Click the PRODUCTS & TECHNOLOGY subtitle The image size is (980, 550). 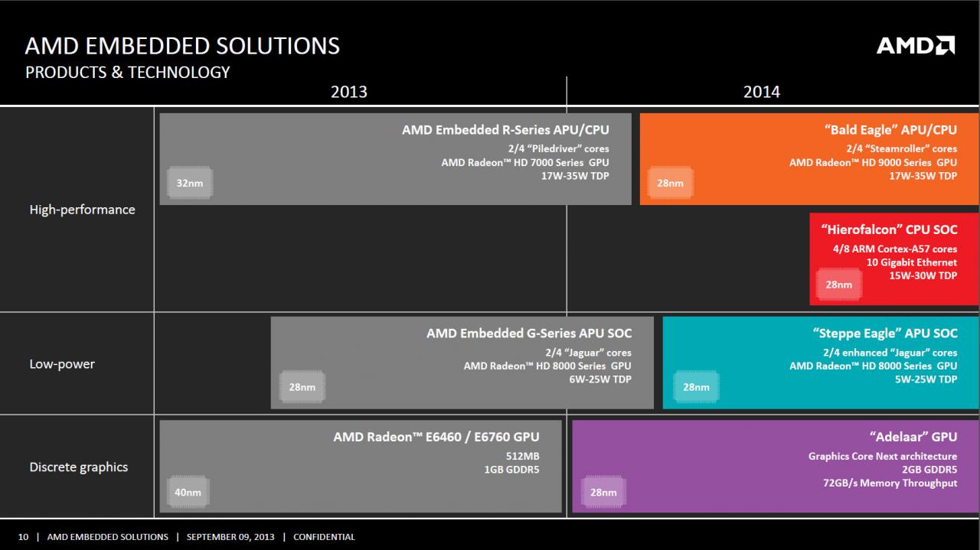[127, 72]
